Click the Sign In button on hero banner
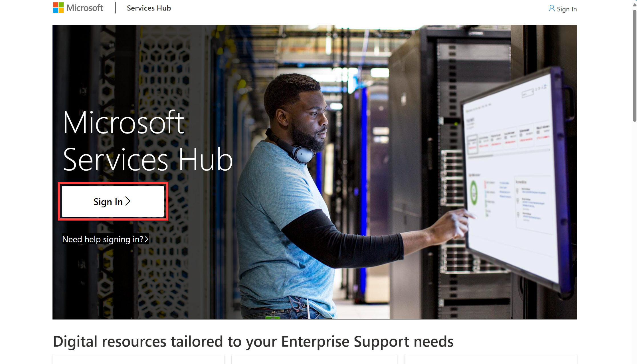This screenshot has height=364, width=637. [x=113, y=202]
